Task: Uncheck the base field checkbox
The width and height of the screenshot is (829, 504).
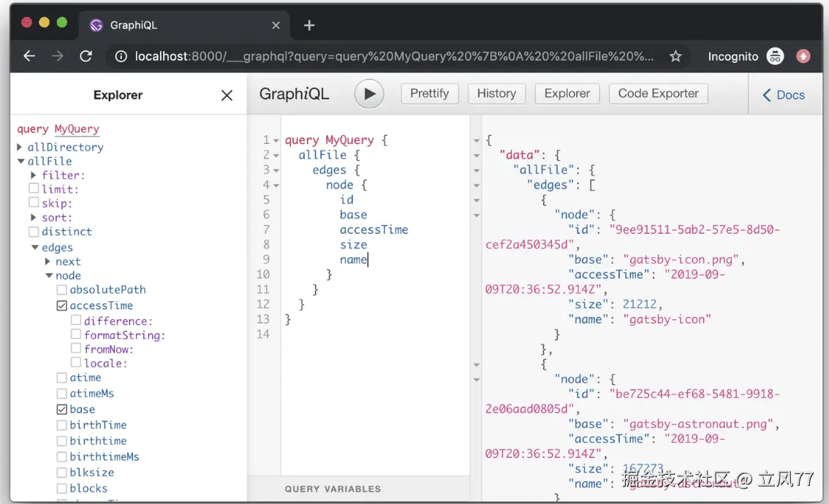Action: [62, 410]
